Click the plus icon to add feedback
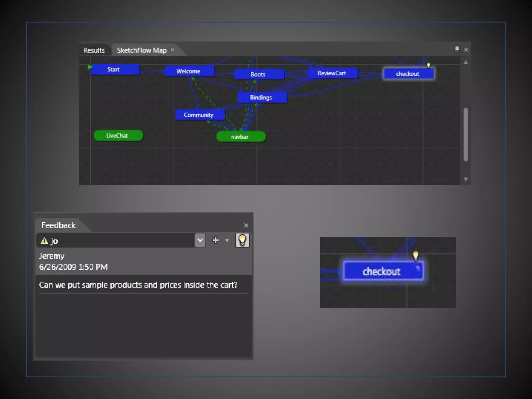The width and height of the screenshot is (532, 399). coord(215,240)
